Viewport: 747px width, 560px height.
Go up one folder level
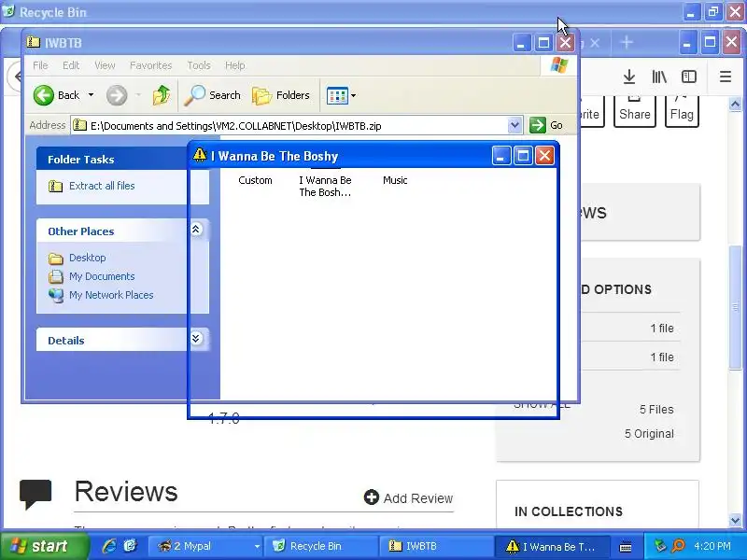(x=162, y=95)
